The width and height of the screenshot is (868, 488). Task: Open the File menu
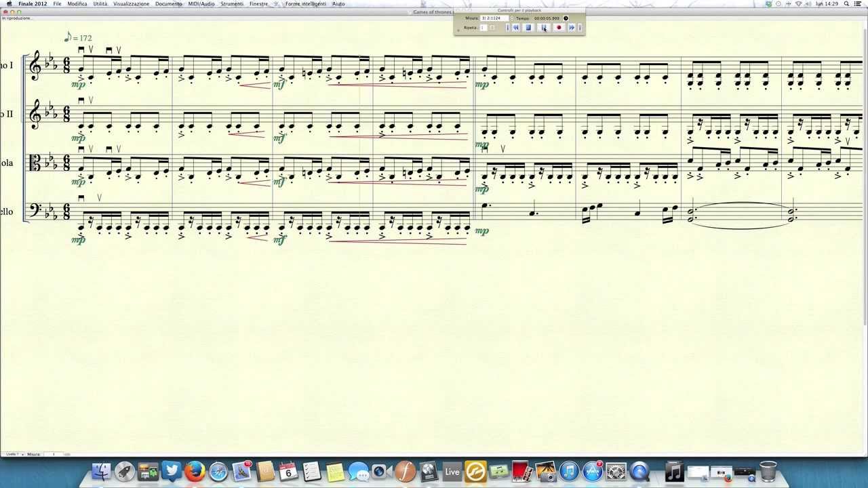click(57, 3)
